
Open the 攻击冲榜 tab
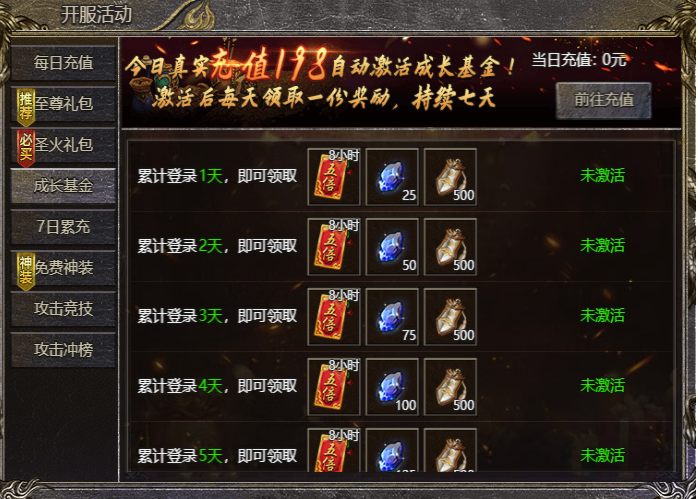tap(63, 349)
